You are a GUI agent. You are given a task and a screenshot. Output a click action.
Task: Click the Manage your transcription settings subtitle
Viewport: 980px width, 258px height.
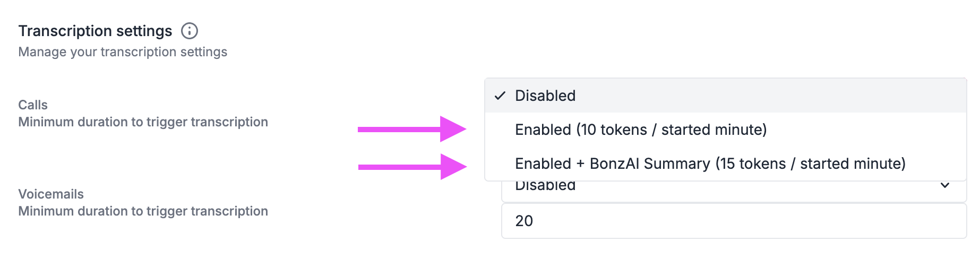click(123, 52)
